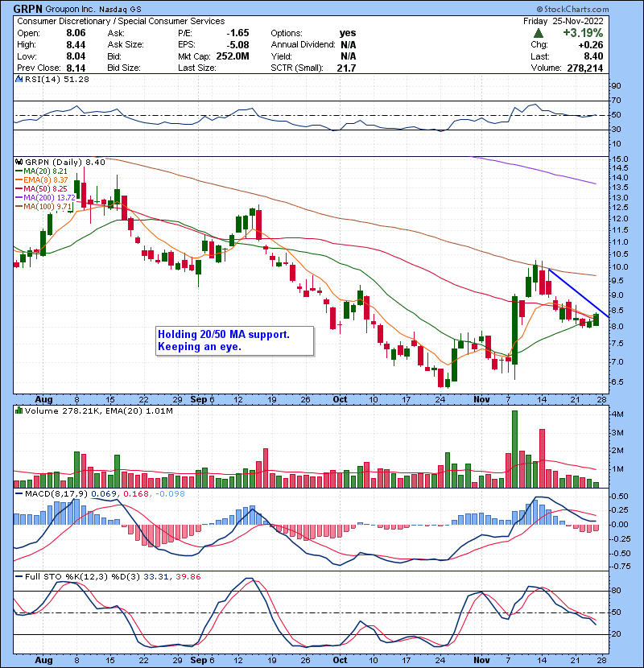Click the EPS value -5.08

(x=237, y=45)
